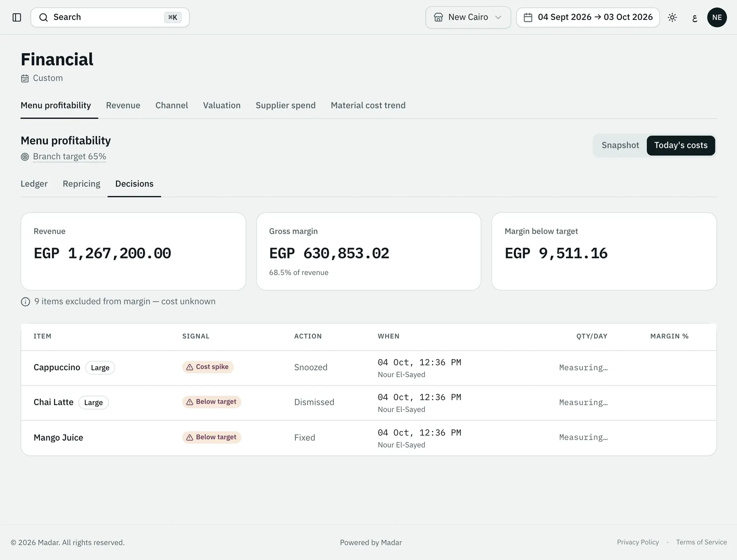The image size is (737, 560).
Task: Open the Valuation tab
Action: coord(222,105)
